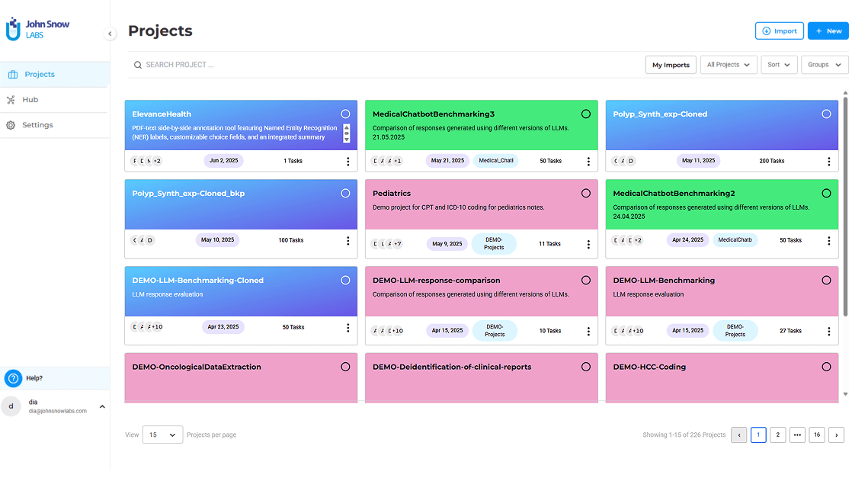Click the '200 Tasks' count text
Image resolution: width=868 pixels, height=478 pixels.
coord(772,161)
